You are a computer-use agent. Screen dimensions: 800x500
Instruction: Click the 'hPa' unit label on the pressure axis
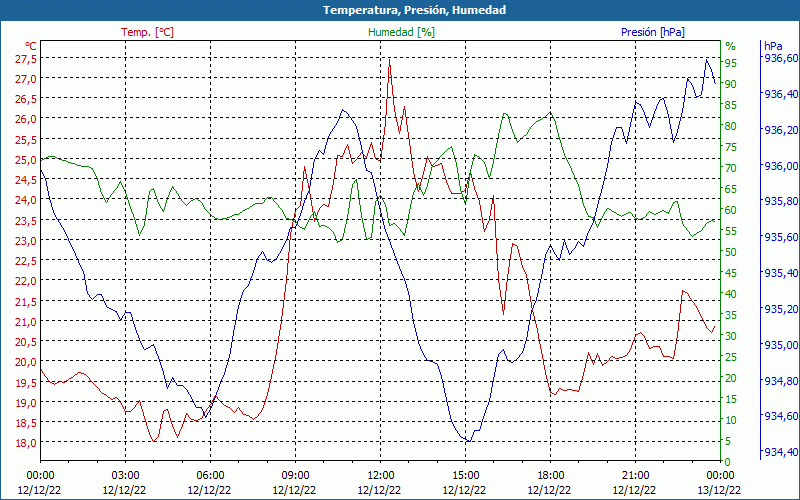(773, 46)
